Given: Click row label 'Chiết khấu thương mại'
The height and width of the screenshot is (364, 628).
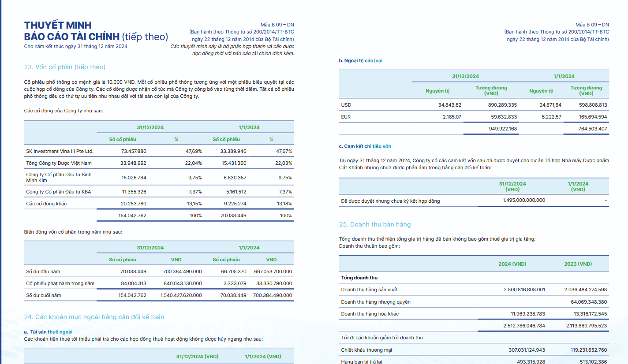Looking at the screenshot, I should coord(366,350).
